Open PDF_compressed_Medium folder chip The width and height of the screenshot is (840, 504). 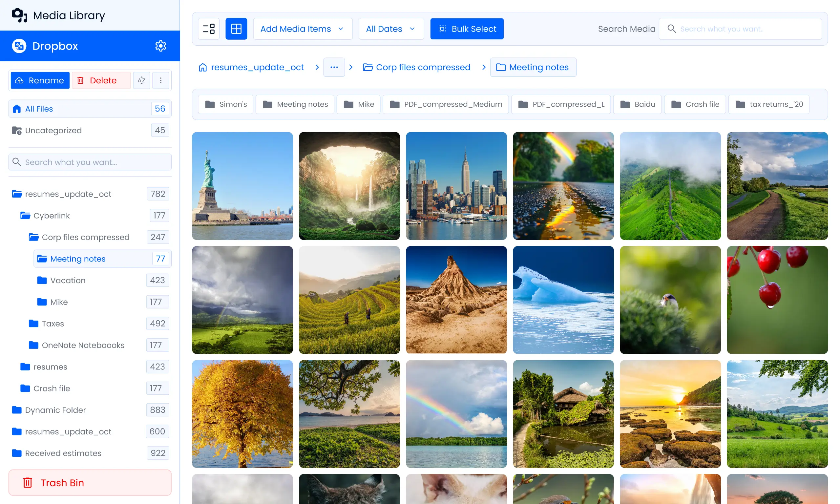pyautogui.click(x=446, y=104)
